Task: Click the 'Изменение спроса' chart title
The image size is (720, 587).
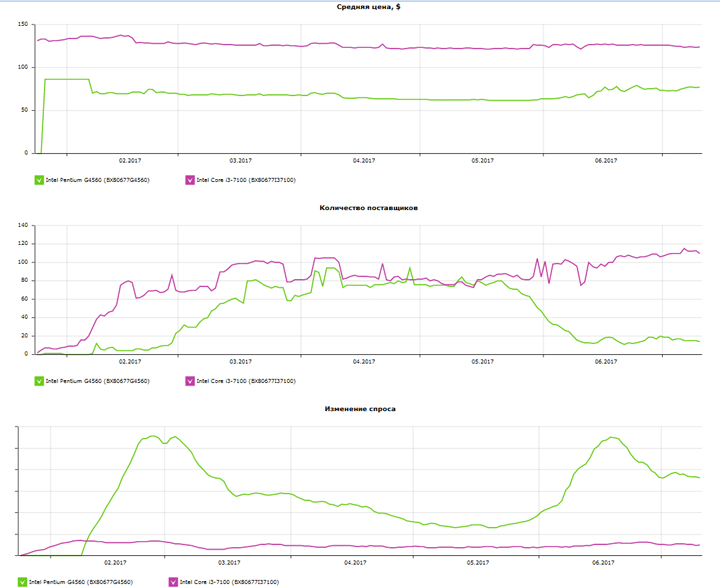Action: coord(360,409)
